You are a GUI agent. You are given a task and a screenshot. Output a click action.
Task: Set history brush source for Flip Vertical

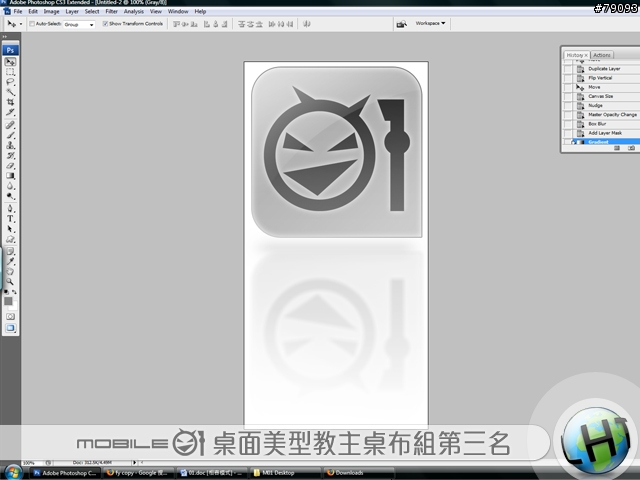pos(568,78)
